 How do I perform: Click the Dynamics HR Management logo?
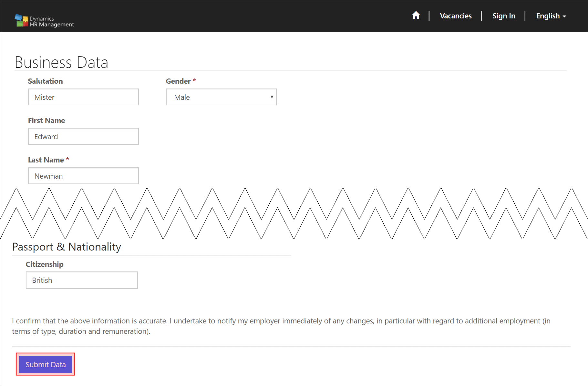click(x=45, y=21)
